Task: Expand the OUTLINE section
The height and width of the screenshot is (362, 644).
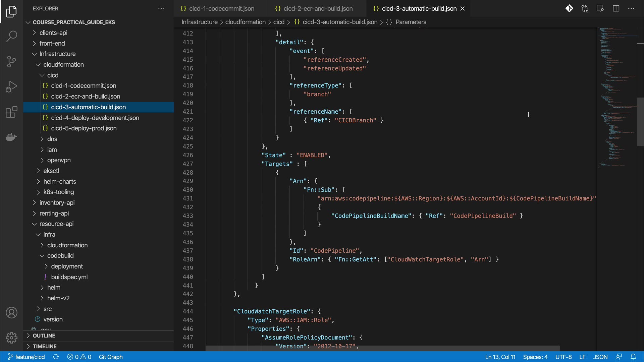Action: click(x=44, y=336)
